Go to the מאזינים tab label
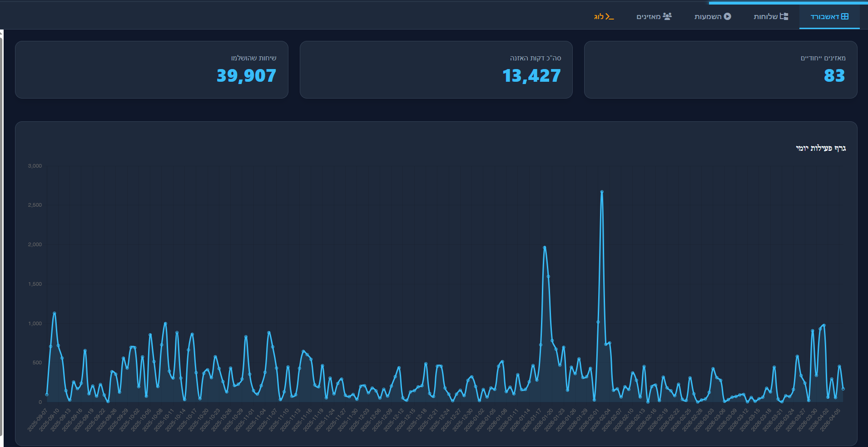Screen dimensions: 868x447 point(648,17)
